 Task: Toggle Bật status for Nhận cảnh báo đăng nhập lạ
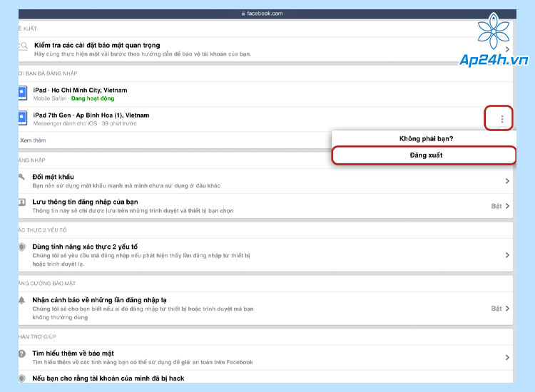[x=496, y=309]
